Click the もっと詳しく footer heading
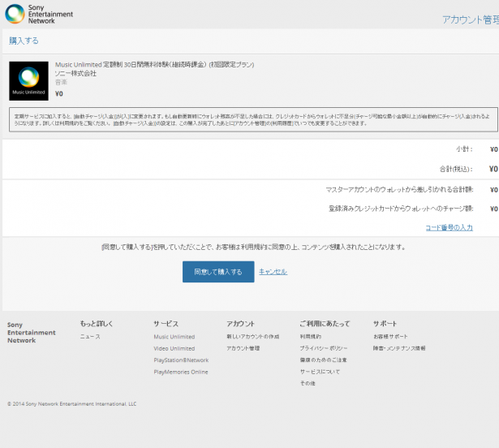 point(97,324)
